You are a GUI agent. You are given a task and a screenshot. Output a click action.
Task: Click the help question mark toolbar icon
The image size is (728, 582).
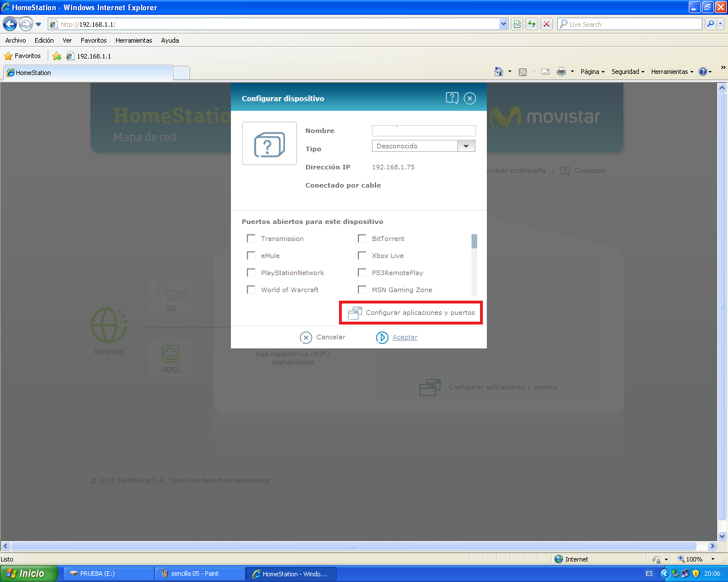[x=703, y=72]
